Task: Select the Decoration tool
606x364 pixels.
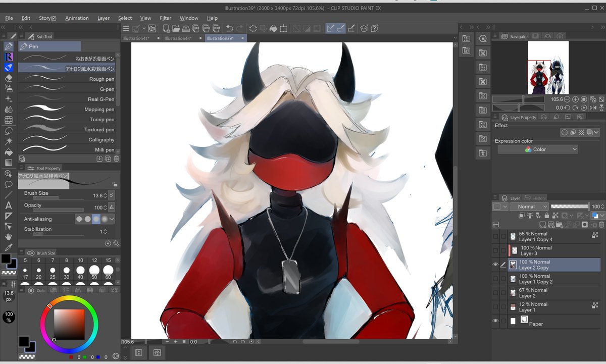Action: pyautogui.click(x=8, y=99)
